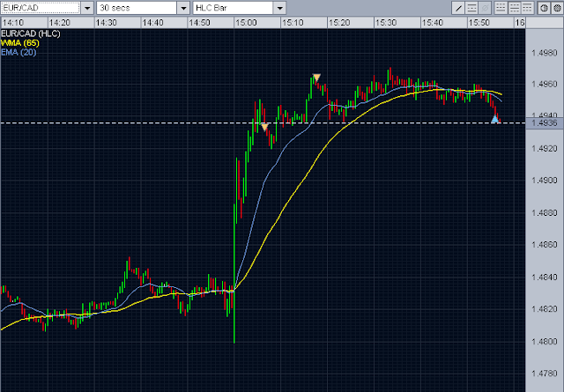
Task: Open the 30 secs interval dropdown arrow
Action: click(x=183, y=8)
